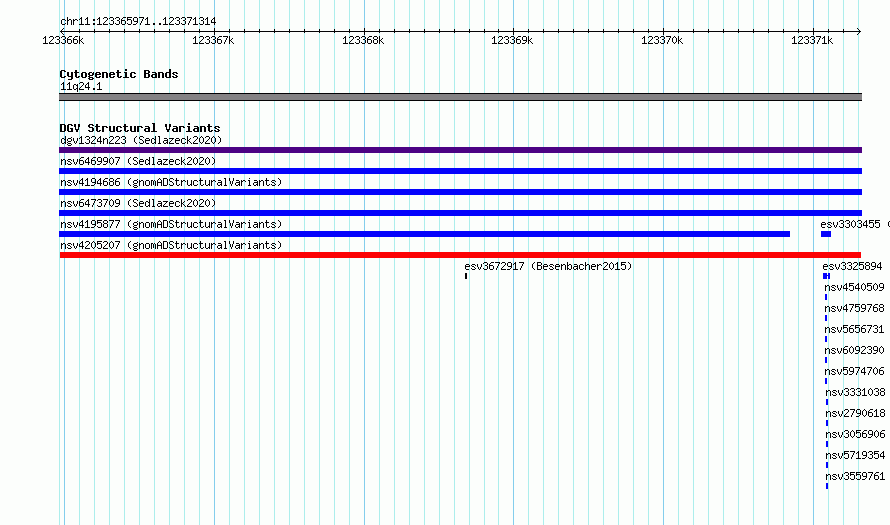This screenshot has width=890, height=525.
Task: Select the nsv6473709 blue variant bar
Action: point(460,213)
